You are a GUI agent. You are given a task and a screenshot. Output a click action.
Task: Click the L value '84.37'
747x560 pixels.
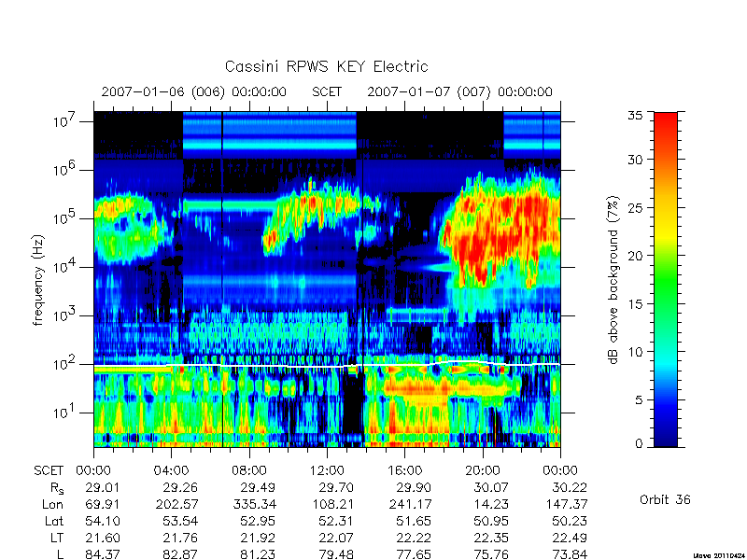pos(103,554)
